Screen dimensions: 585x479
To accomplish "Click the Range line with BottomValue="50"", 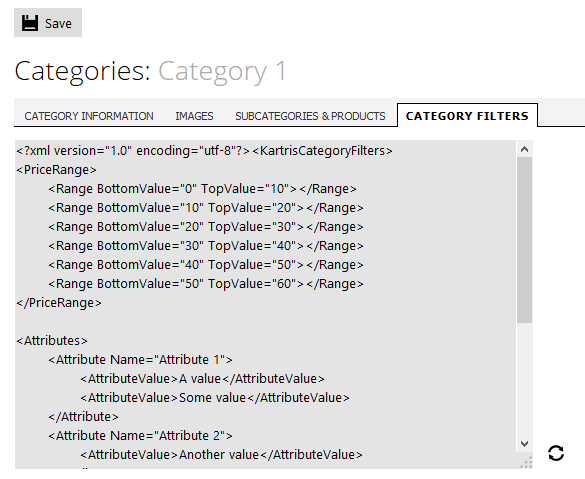I will pos(206,284).
